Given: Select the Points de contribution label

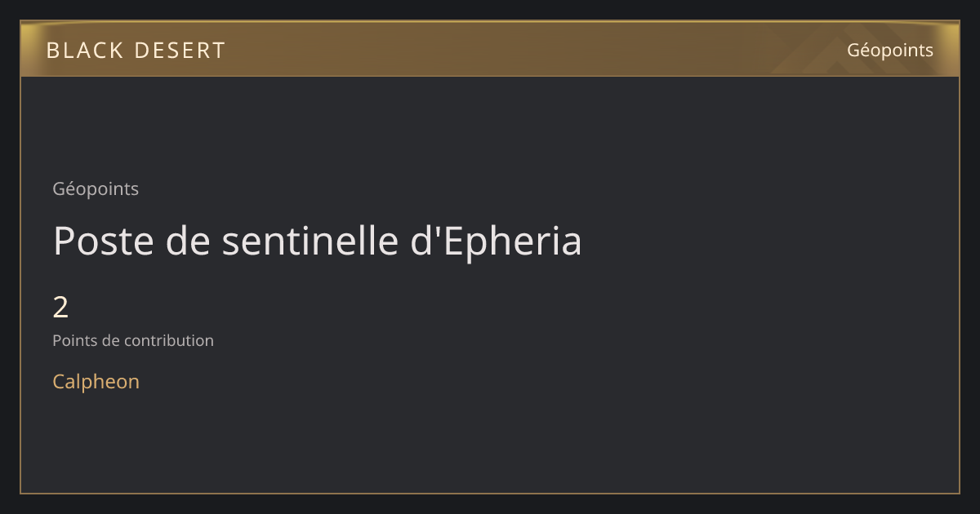Looking at the screenshot, I should [133, 340].
